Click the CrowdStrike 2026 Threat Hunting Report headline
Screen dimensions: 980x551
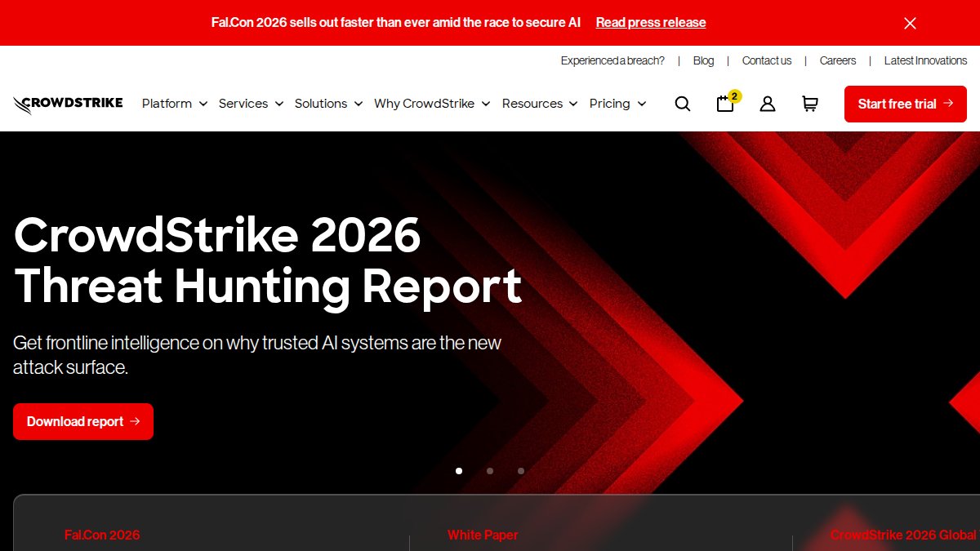tap(268, 260)
